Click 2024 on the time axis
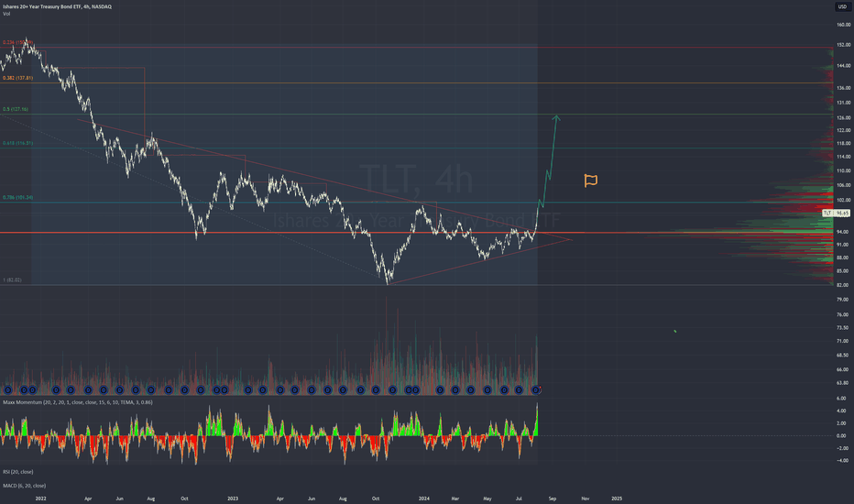Image resolution: width=854 pixels, height=504 pixels. [424, 499]
